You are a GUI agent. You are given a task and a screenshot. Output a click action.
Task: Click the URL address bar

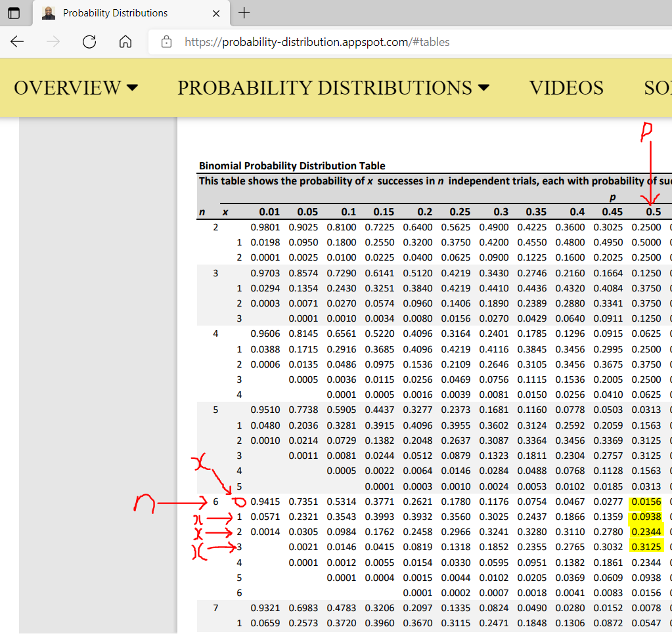click(407, 42)
